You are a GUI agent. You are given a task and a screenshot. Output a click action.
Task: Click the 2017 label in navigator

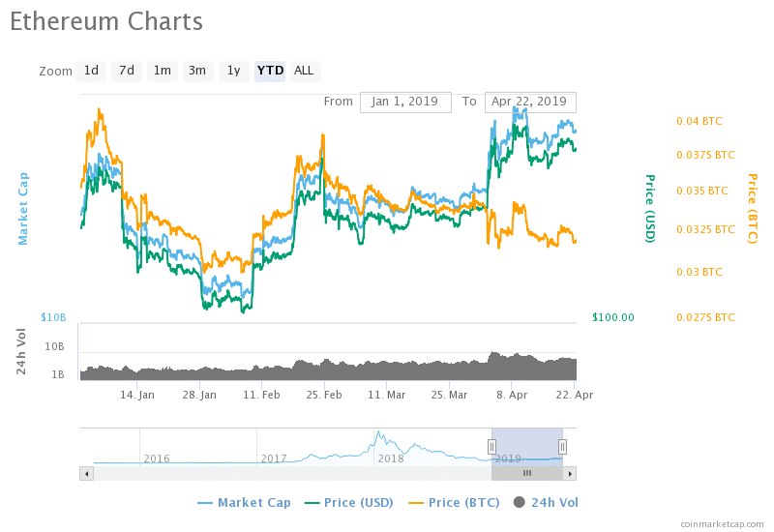[274, 458]
